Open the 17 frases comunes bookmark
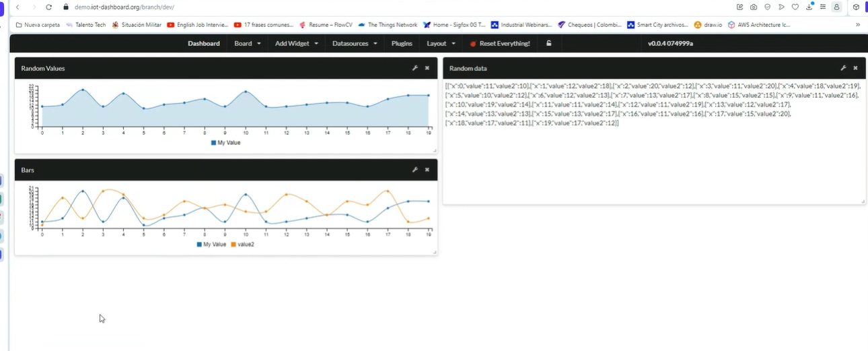The height and width of the screenshot is (351, 868). click(x=263, y=25)
